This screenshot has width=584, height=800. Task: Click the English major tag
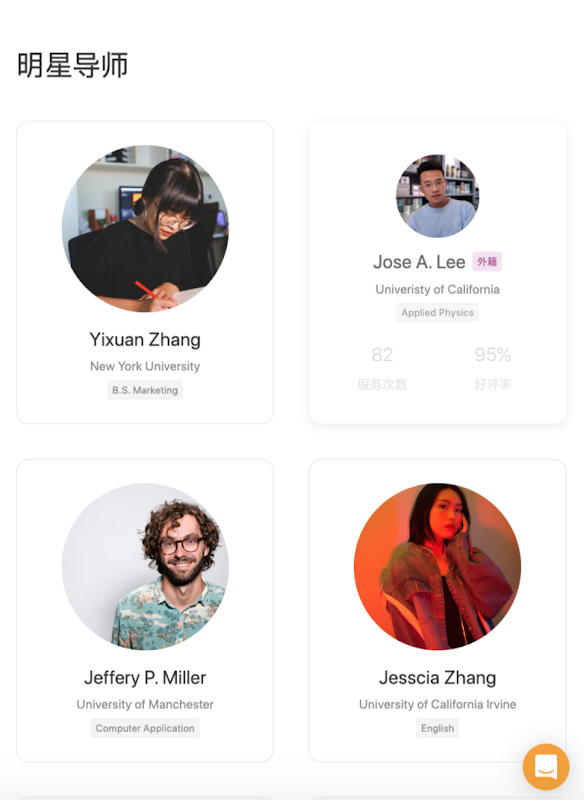point(438,728)
